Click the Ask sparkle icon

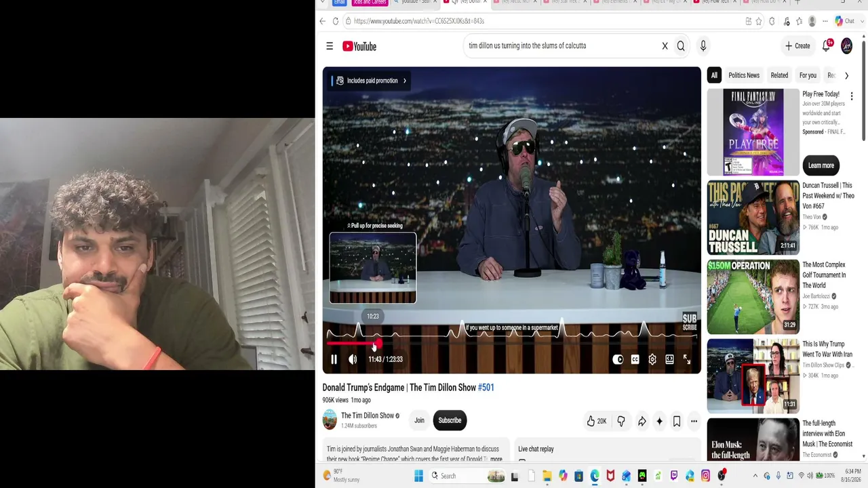coord(659,421)
